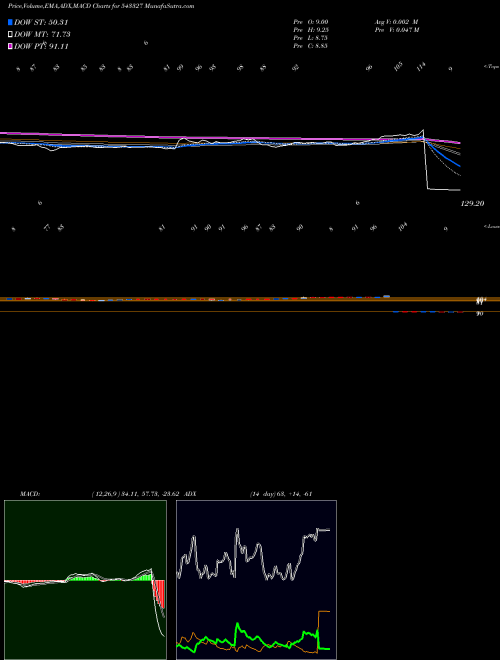Click the white DOW MT legend swatch
500x660 pixels.
coord(11,35)
